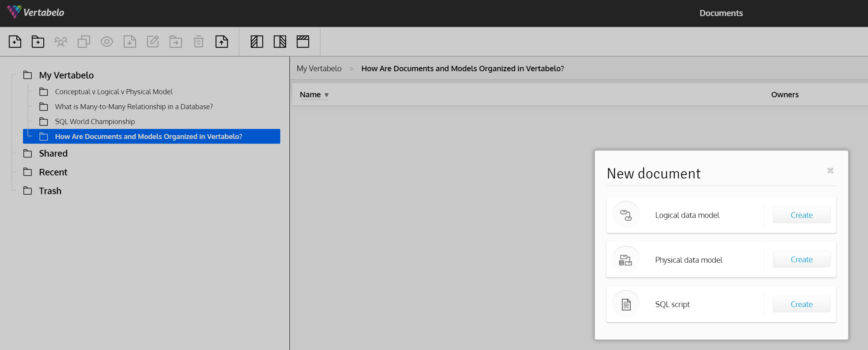Close the New document dialog
The image size is (868, 350).
830,170
